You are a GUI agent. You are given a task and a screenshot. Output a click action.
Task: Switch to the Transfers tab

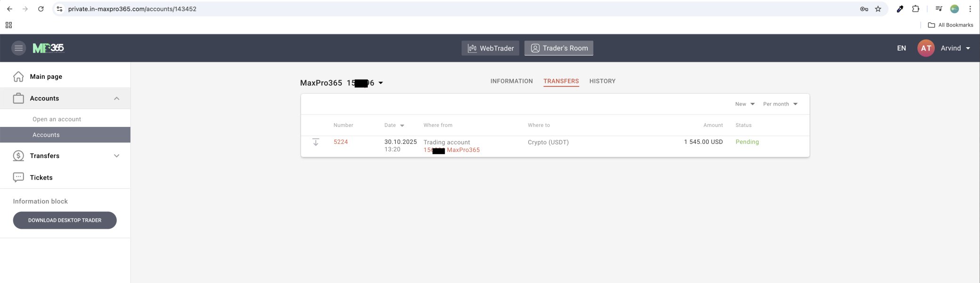coord(561,81)
